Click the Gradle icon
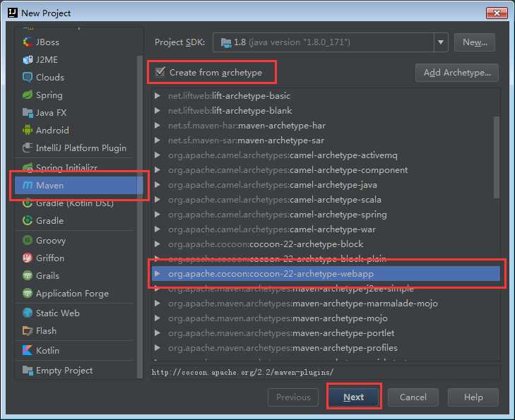This screenshot has height=420, width=515. (x=28, y=220)
